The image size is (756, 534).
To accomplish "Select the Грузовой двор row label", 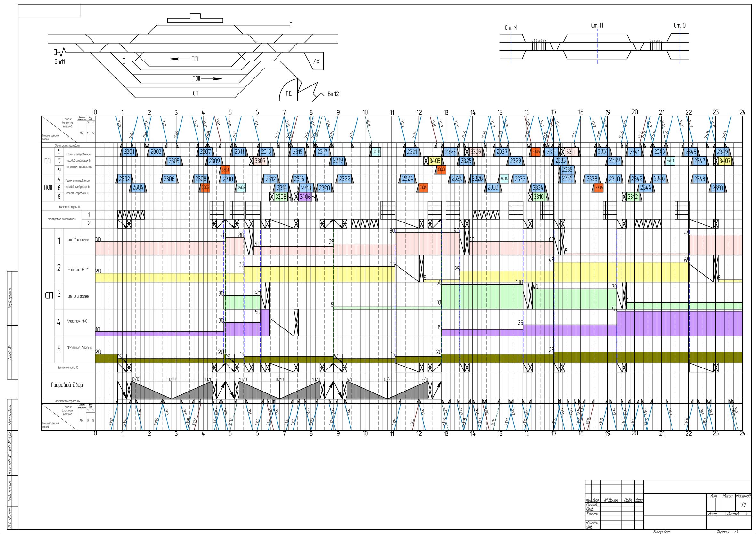I will [67, 385].
